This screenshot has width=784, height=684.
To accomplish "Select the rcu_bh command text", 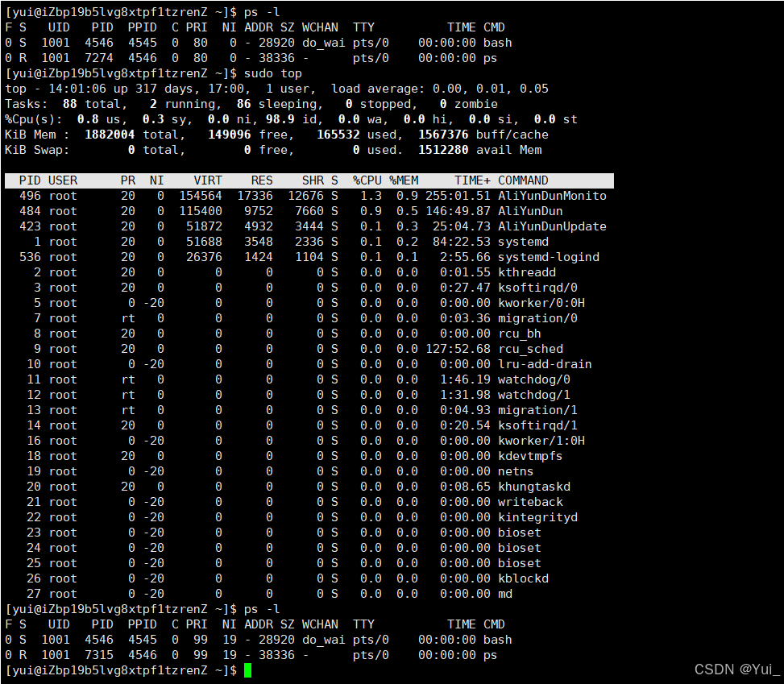I will 520,334.
